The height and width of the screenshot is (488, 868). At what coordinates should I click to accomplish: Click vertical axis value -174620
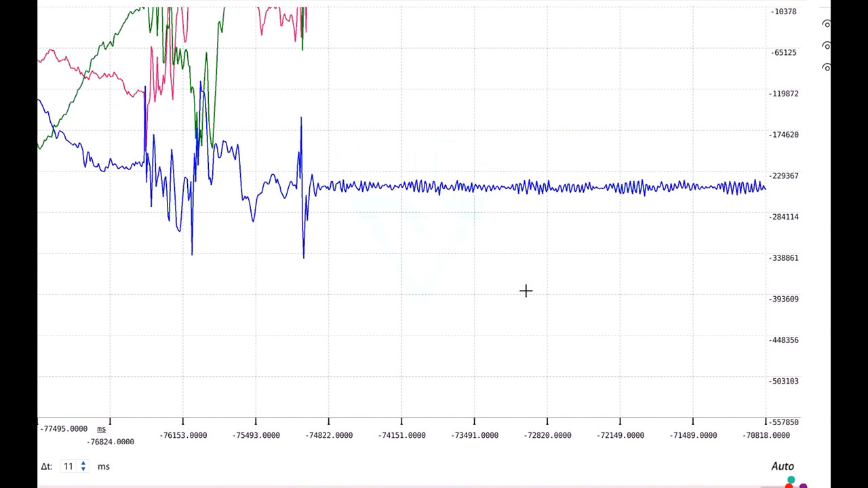(785, 134)
